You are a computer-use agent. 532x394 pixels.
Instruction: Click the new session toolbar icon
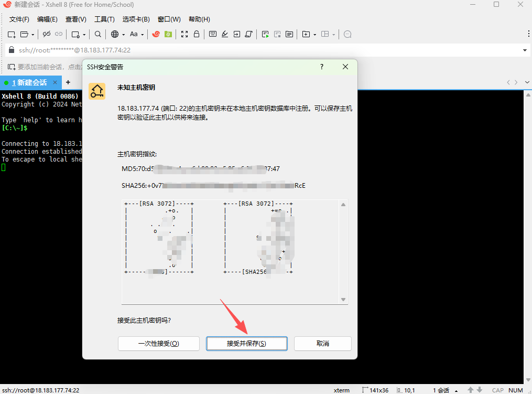(12, 34)
